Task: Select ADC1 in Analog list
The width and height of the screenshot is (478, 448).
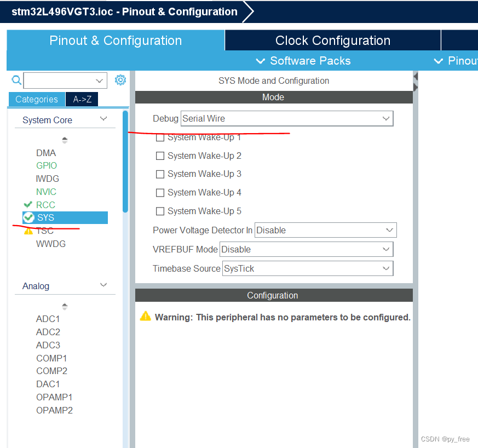Action: pyautogui.click(x=48, y=319)
